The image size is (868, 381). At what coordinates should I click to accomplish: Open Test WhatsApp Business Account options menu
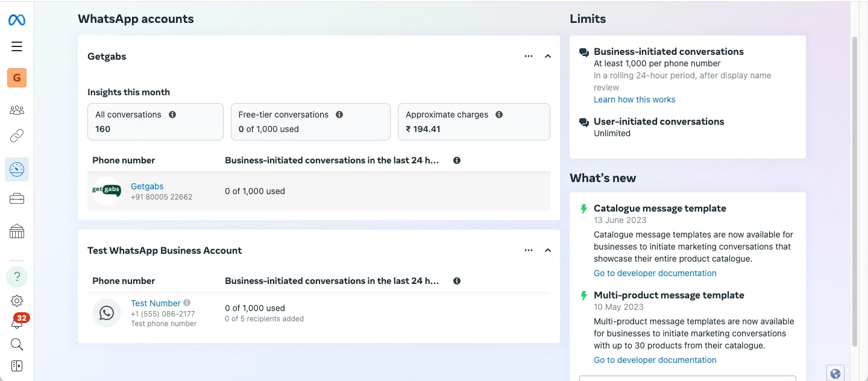(x=529, y=250)
